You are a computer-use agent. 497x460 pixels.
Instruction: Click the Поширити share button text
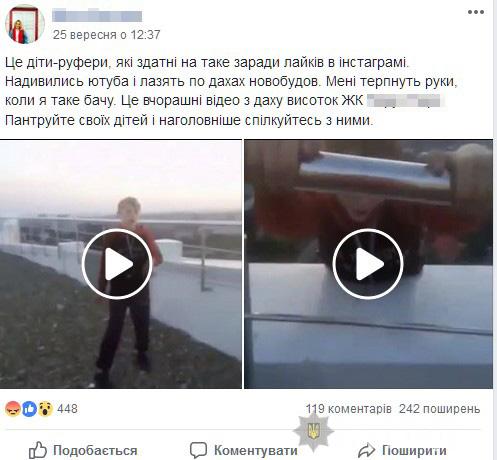coord(414,451)
